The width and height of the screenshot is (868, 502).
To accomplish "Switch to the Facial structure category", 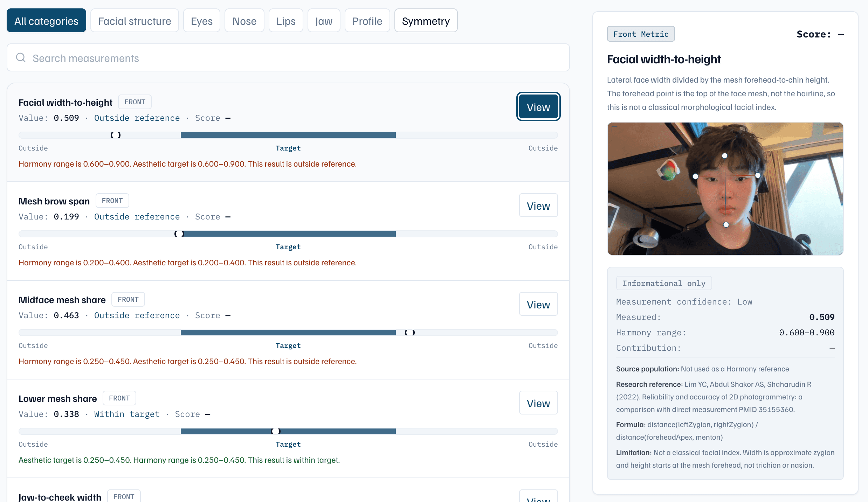I will (135, 21).
